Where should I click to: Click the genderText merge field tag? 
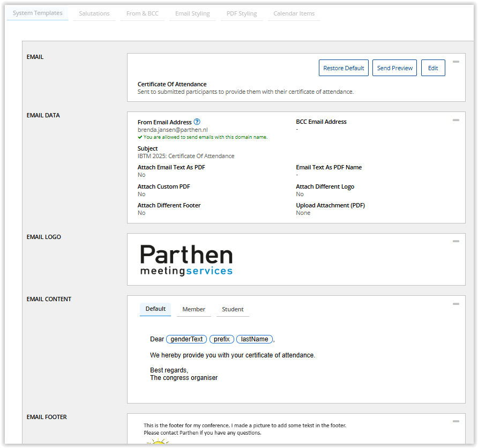point(186,339)
